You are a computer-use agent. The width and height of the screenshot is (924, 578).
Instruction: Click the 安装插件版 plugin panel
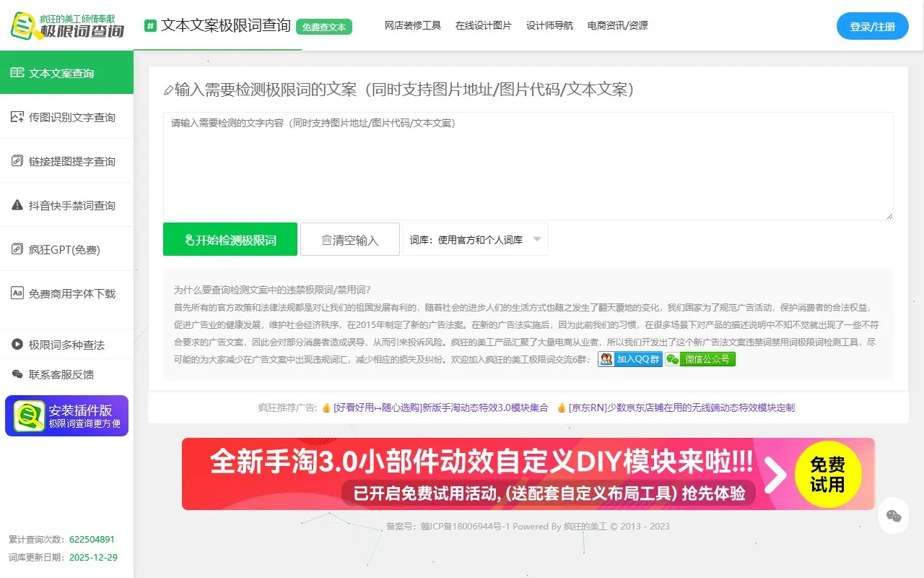66,415
